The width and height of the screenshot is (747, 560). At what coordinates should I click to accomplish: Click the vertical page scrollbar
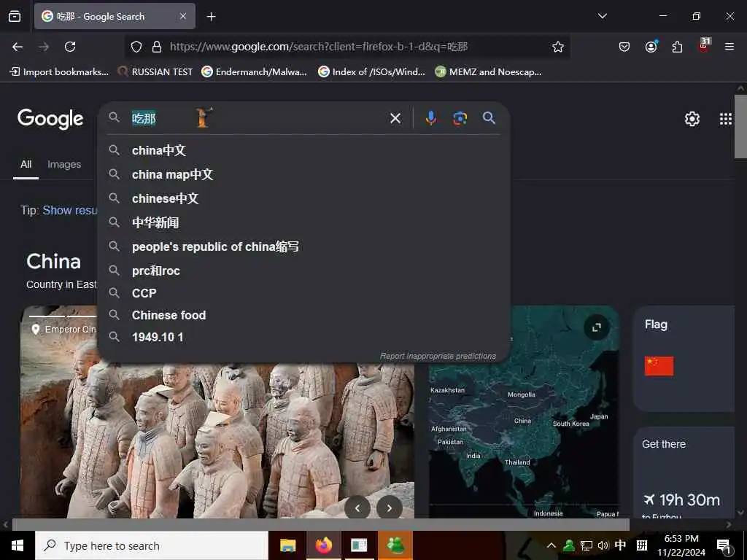[740, 126]
